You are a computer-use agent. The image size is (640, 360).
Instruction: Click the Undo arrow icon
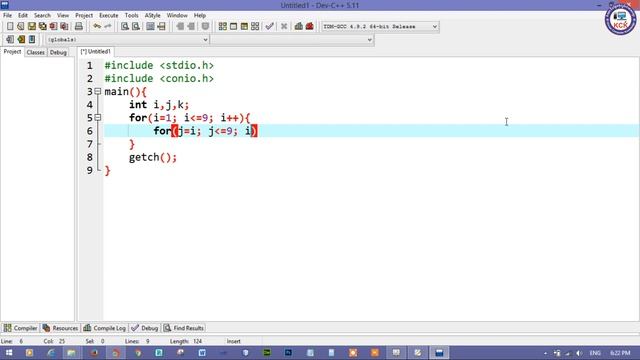point(97,27)
